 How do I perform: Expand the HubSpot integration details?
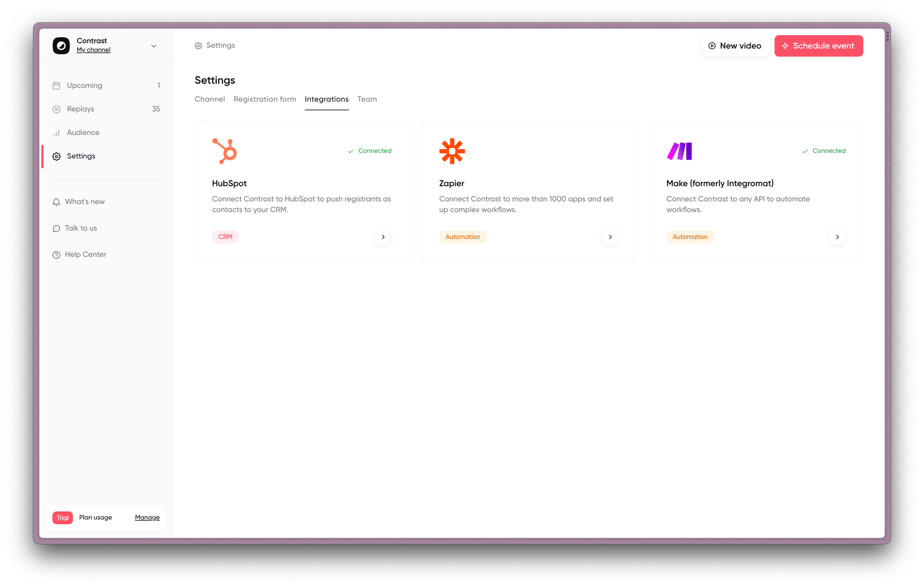383,237
